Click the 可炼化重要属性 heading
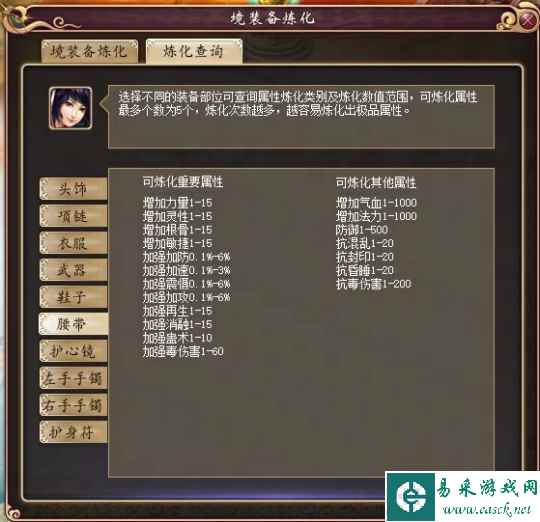 click(183, 182)
